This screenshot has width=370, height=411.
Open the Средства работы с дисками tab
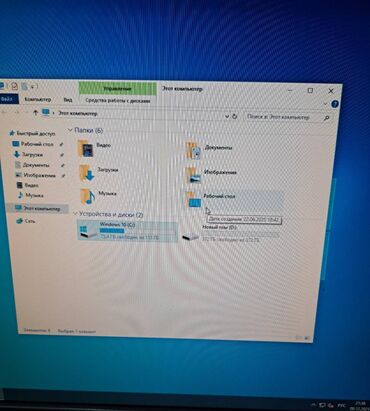pos(118,101)
